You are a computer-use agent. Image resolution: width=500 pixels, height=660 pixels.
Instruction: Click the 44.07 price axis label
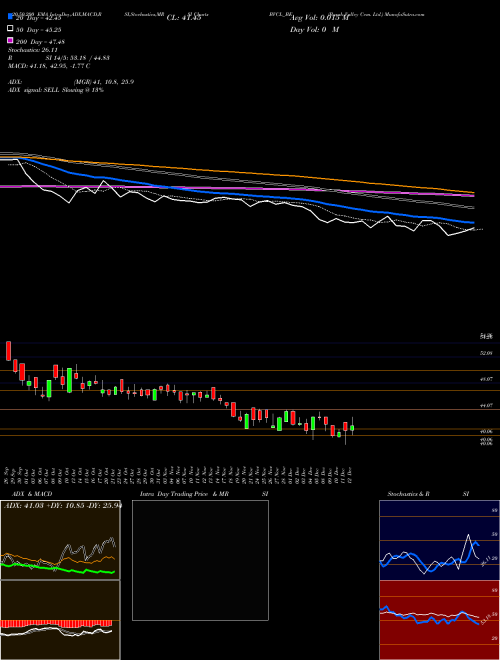(486, 405)
